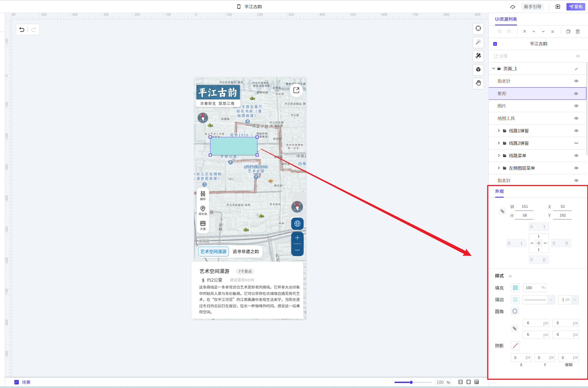Screen dimensions: 588x388
Task: Click the group layers icon
Action: (x=500, y=32)
